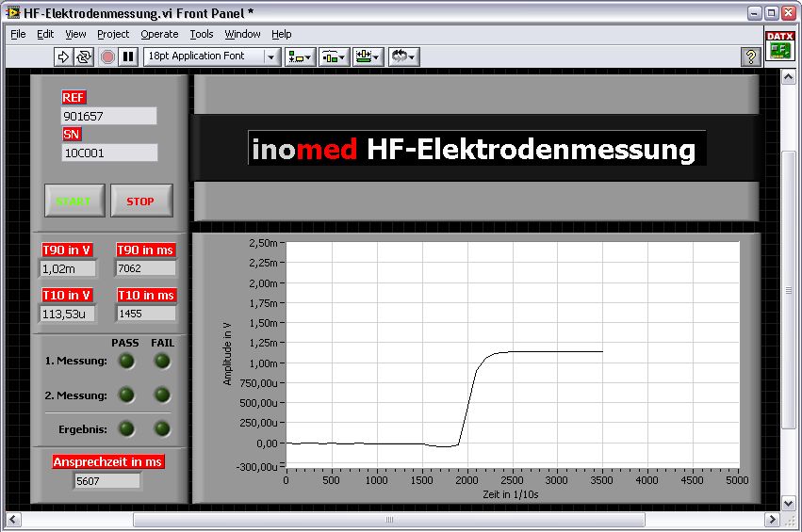Image resolution: width=802 pixels, height=532 pixels.
Task: Click the SN input field 10C001
Action: tap(109, 153)
